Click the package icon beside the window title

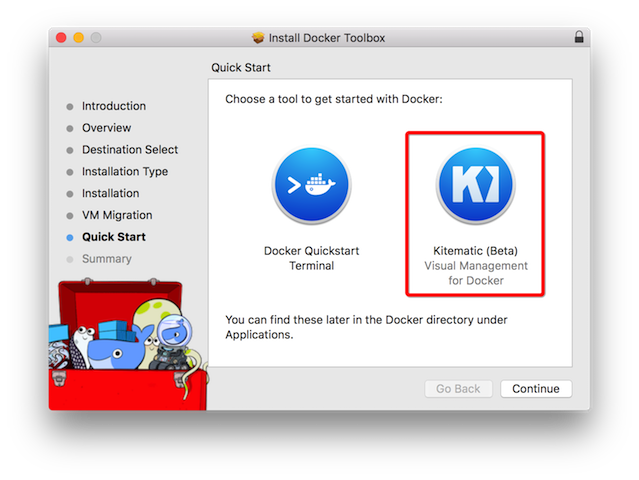tap(258, 38)
